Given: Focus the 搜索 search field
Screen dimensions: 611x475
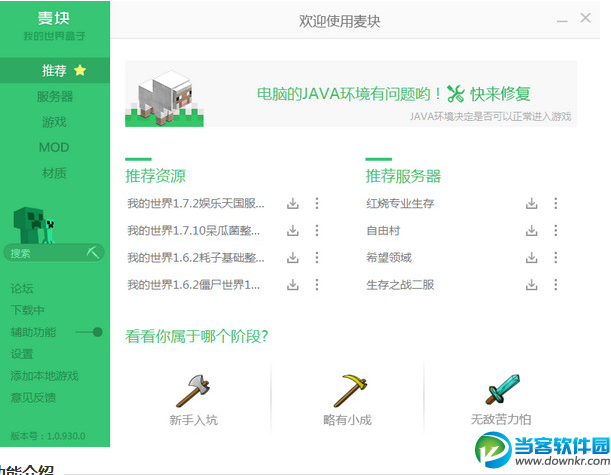Looking at the screenshot, I should pos(54,253).
